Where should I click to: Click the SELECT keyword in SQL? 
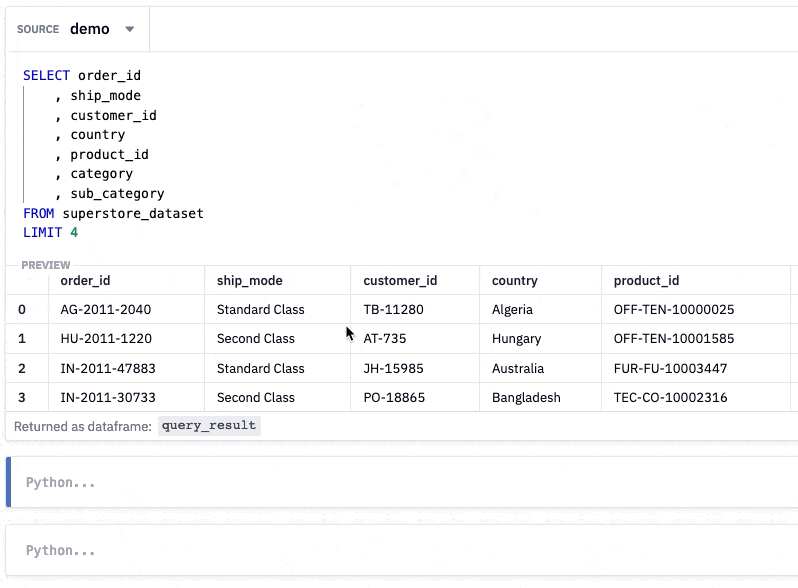point(46,75)
